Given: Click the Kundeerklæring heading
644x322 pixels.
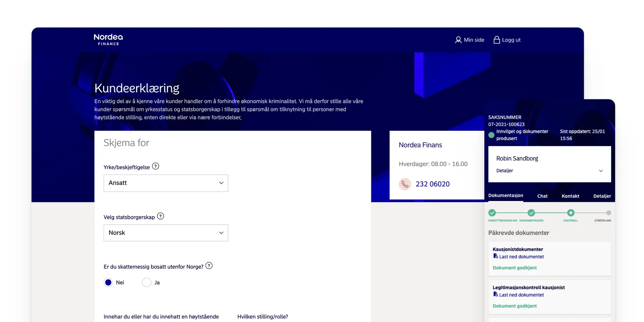Looking at the screenshot, I should [x=137, y=88].
